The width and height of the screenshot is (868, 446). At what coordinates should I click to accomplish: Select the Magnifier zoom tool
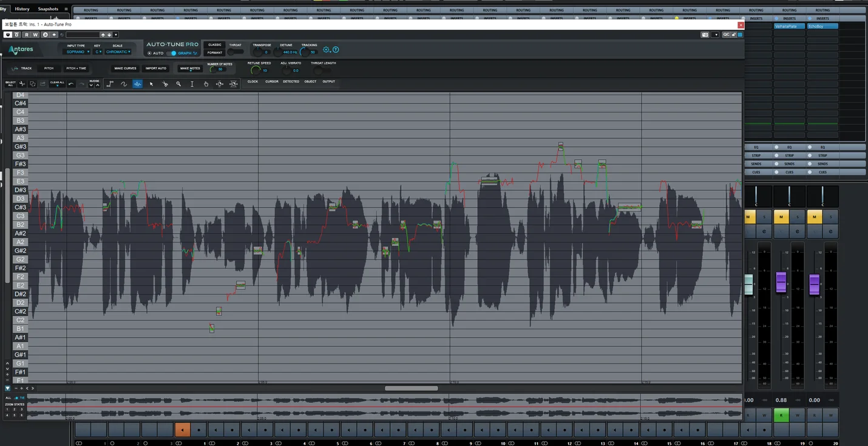(x=178, y=84)
